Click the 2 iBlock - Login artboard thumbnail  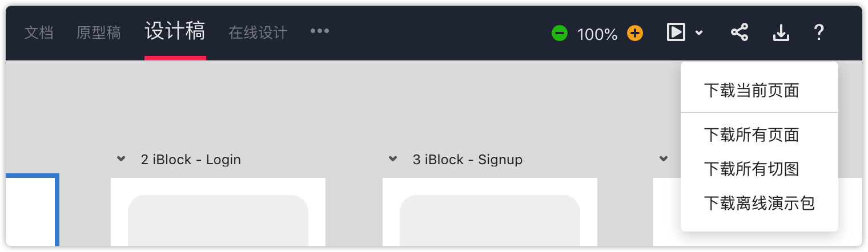[218, 212]
